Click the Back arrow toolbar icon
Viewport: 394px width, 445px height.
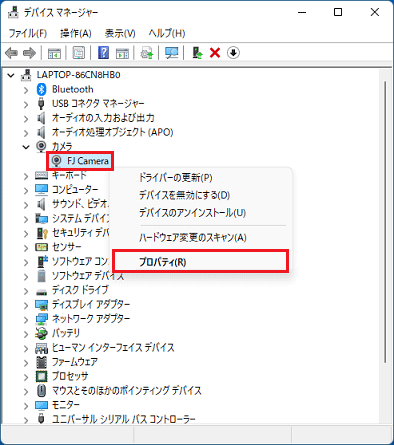tap(12, 53)
